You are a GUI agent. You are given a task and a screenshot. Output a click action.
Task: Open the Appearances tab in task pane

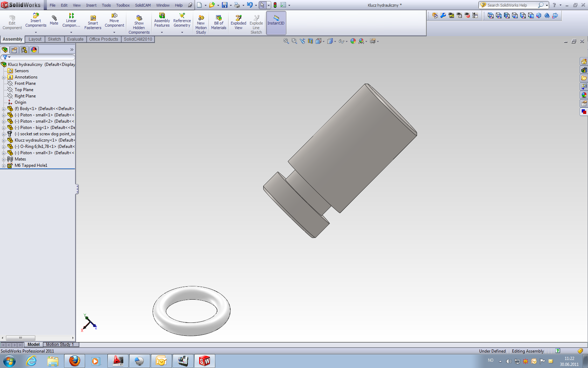(584, 95)
